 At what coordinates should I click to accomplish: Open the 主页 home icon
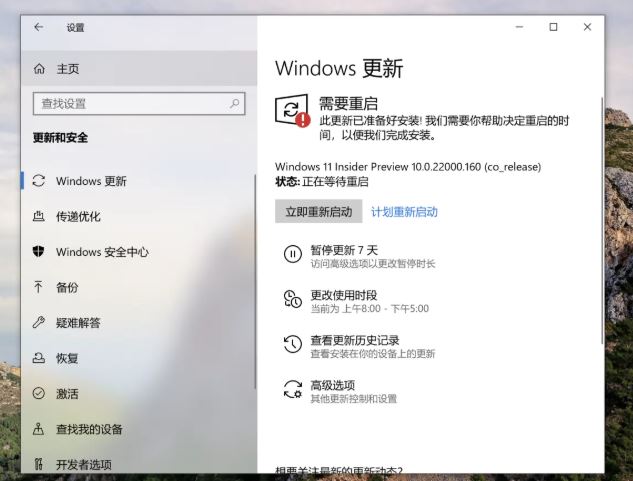tap(39, 69)
